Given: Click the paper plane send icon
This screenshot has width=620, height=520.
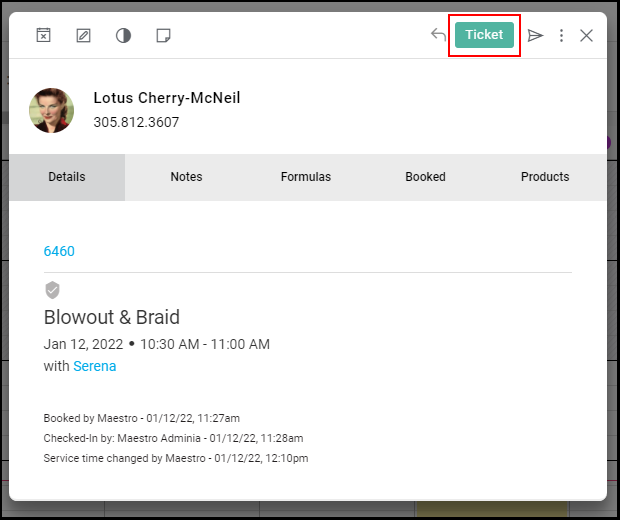Looking at the screenshot, I should point(535,36).
